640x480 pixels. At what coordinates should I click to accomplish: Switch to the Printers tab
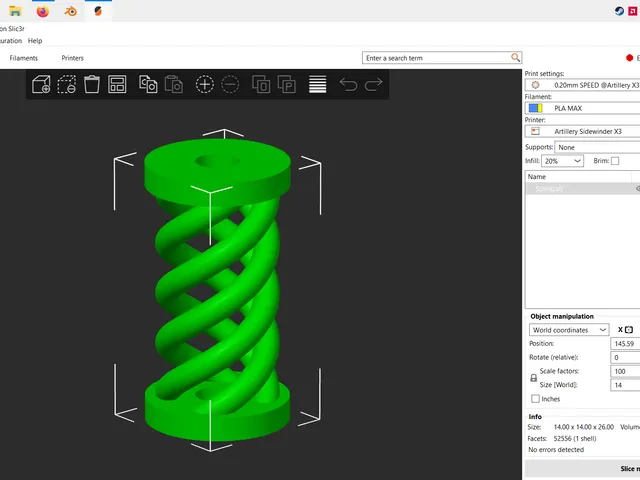[72, 58]
